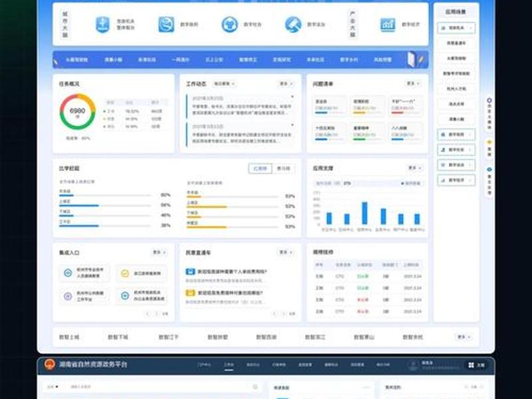Click the yellow check-circle icon in 集成入口
Image resolution: width=532 pixels, height=399 pixels.
coord(125,273)
